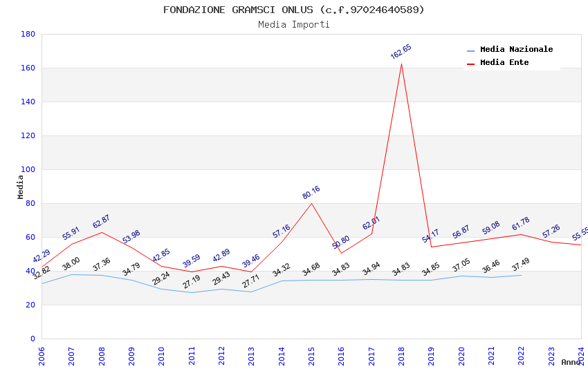This screenshot has height=380, width=588.
Task: Click the 27.19 national average label
Action: (191, 282)
